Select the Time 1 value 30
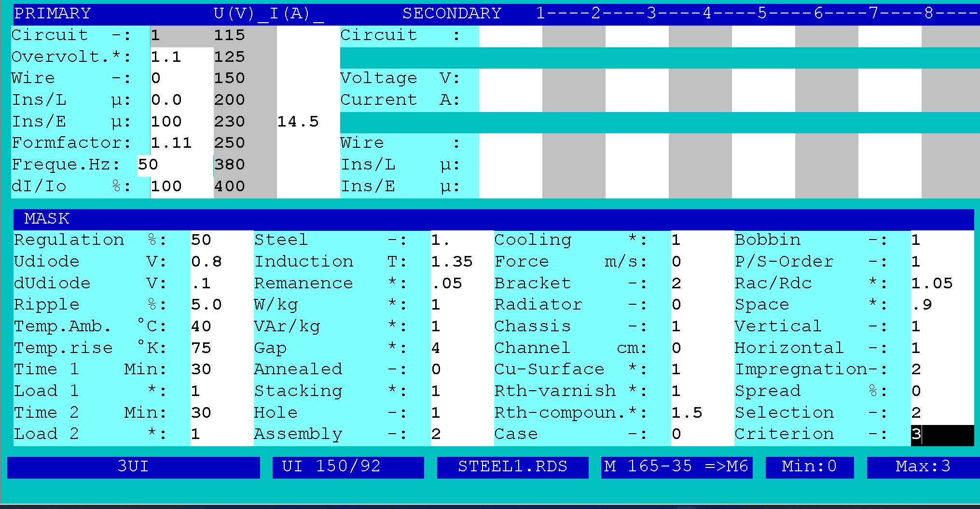 [x=222, y=370]
